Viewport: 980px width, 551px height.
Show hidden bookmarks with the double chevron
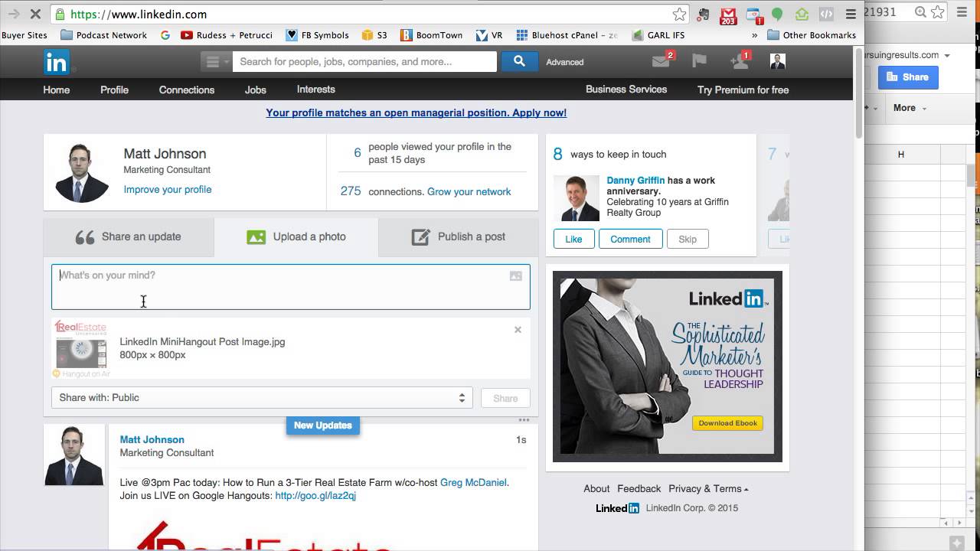pyautogui.click(x=755, y=35)
